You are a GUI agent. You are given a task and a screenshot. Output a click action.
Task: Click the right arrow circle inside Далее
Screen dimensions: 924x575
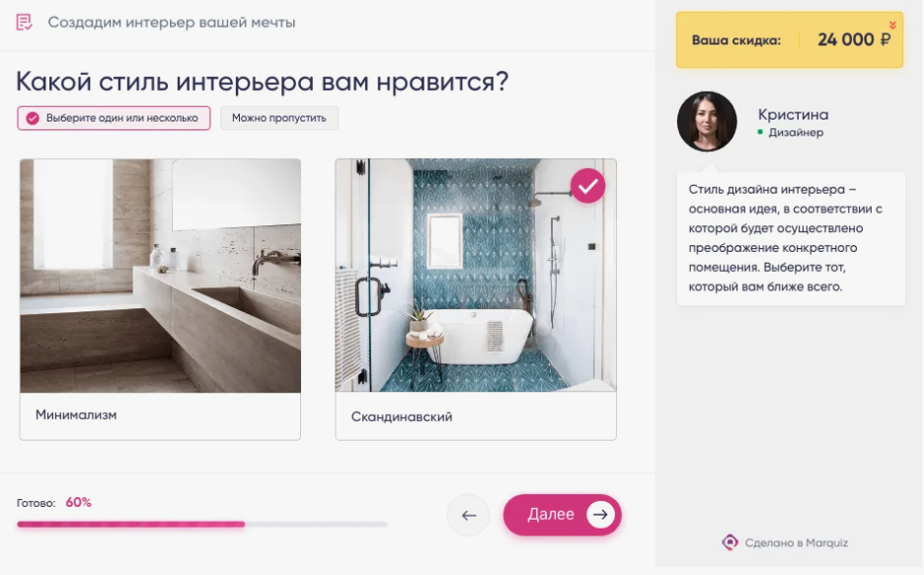coord(600,515)
